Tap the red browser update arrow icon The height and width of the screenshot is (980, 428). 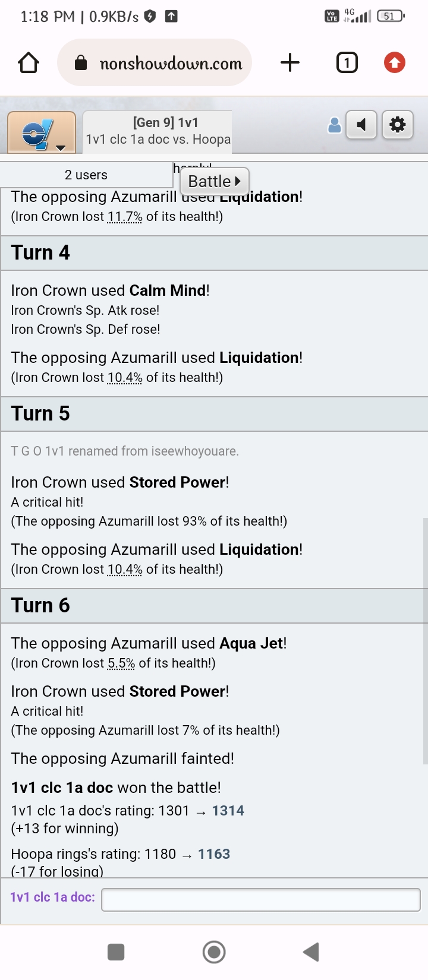tap(394, 63)
